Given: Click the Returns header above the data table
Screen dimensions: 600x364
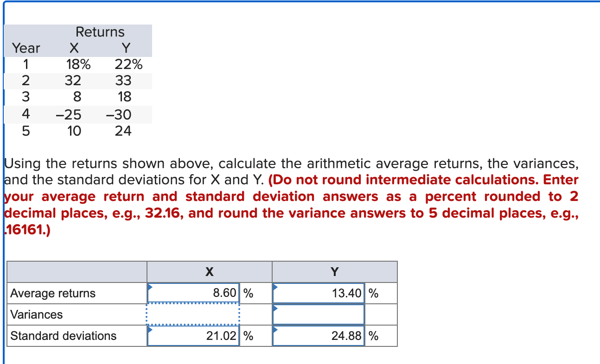Looking at the screenshot, I should 100,32.
